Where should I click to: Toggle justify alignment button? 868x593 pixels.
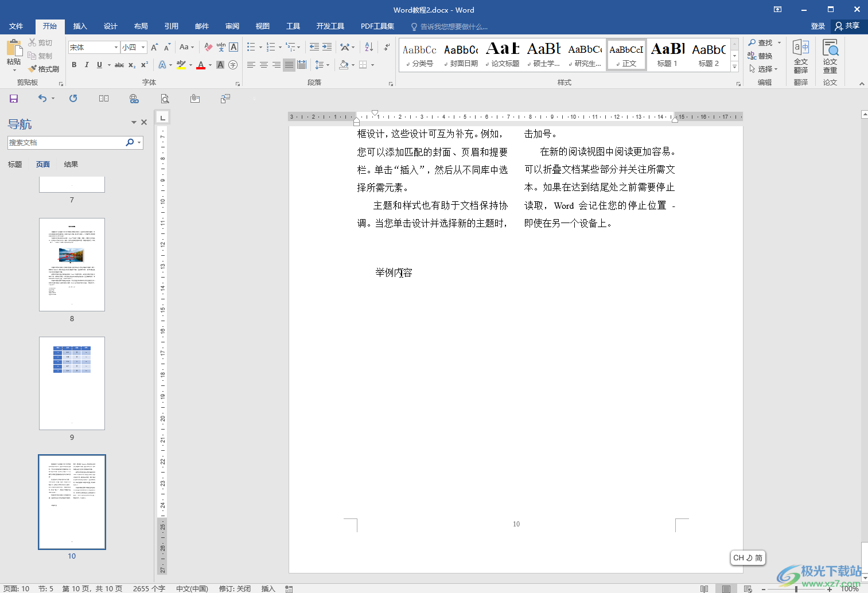(x=289, y=65)
